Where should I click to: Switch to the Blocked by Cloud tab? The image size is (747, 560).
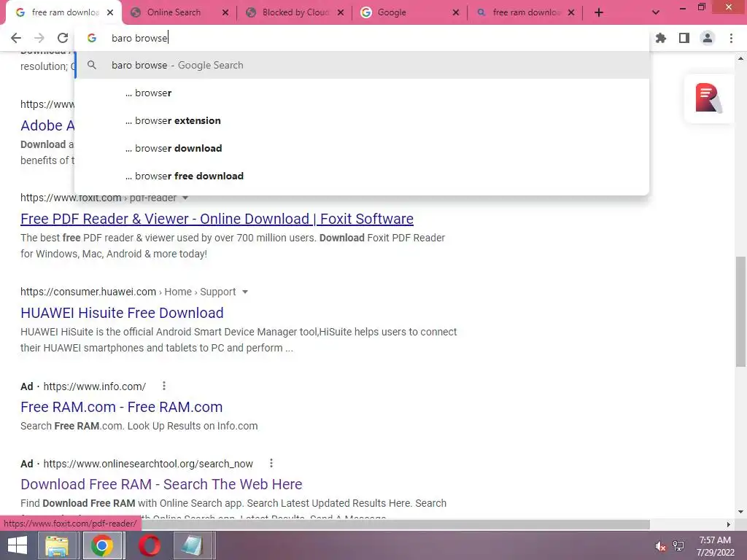coord(295,13)
